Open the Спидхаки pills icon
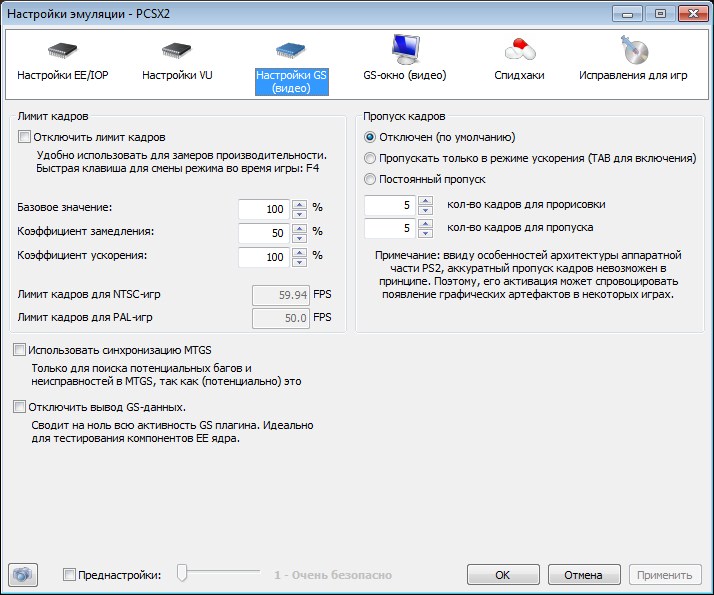 520,49
